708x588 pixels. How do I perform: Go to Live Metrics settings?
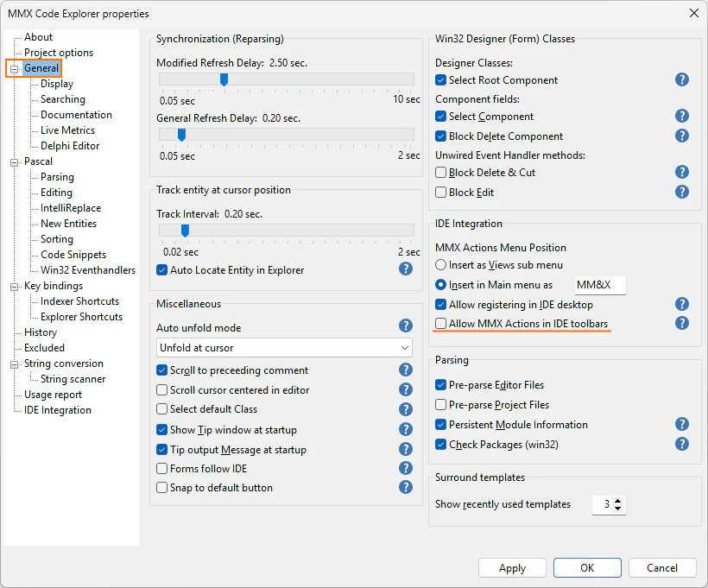coord(67,130)
